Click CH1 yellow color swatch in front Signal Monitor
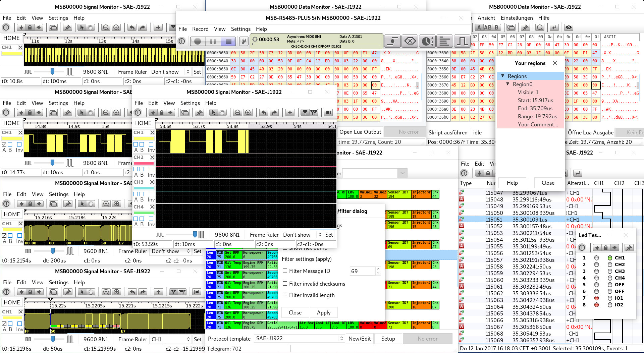This screenshot has width=644, height=353. [x=144, y=138]
